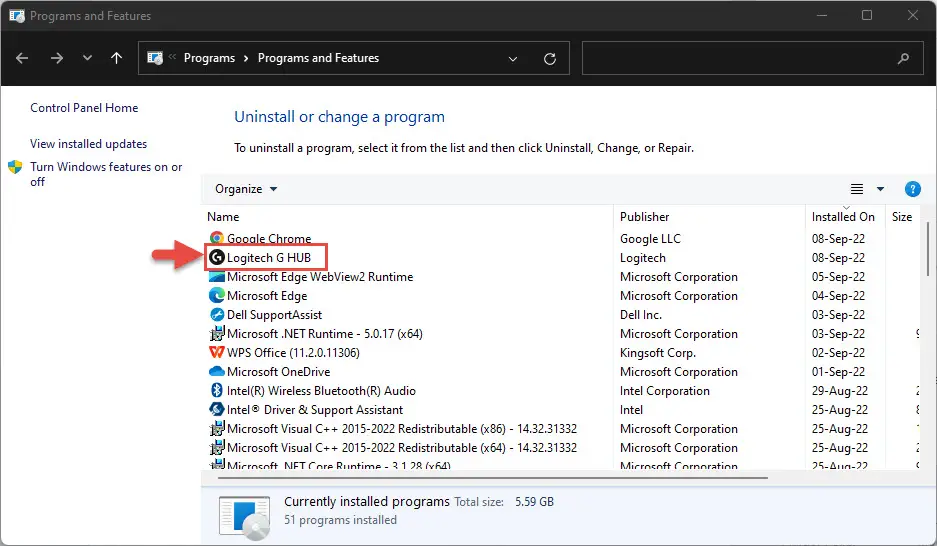Screen dimensions: 937x546
Task: Click the Microsoft Edge program icon
Action: (217, 296)
